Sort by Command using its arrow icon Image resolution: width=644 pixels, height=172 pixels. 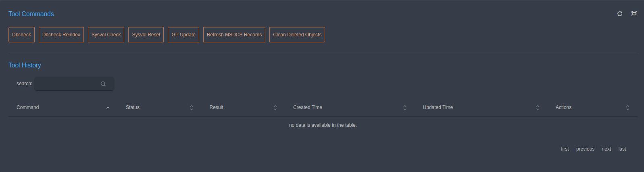pos(108,108)
